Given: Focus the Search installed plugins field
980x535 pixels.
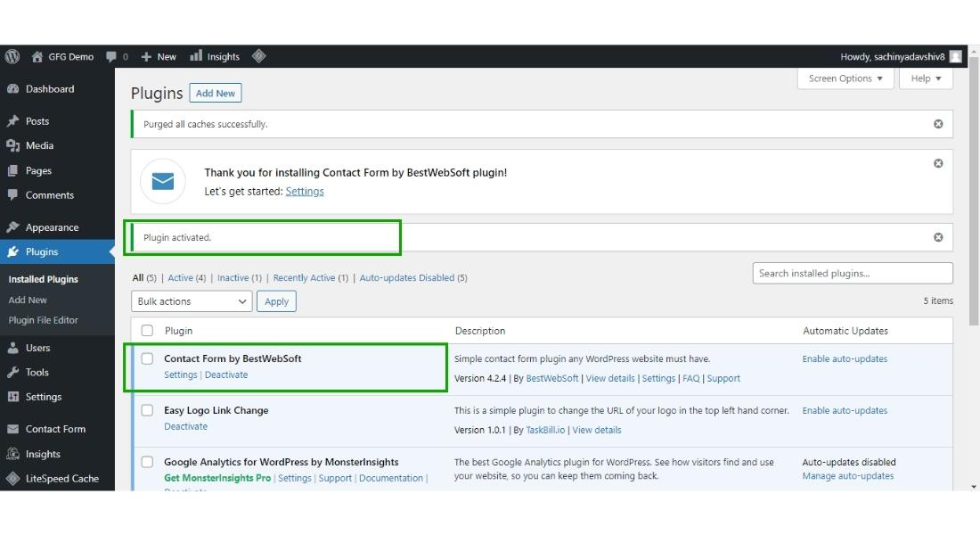Looking at the screenshot, I should 852,274.
